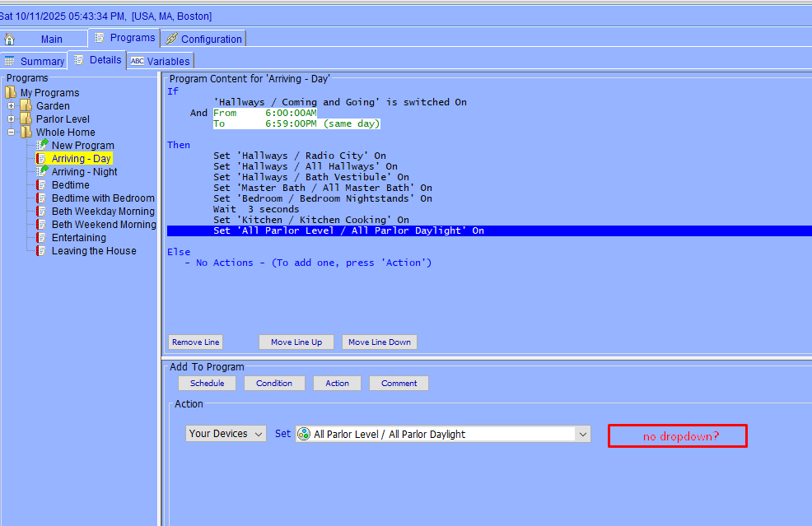Click the Leaving the House program icon

coord(41,251)
